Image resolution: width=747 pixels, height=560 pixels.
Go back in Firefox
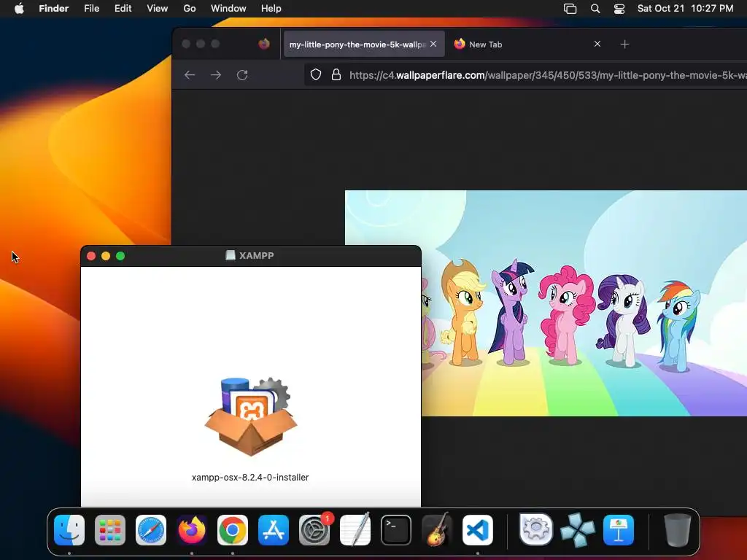pos(190,75)
